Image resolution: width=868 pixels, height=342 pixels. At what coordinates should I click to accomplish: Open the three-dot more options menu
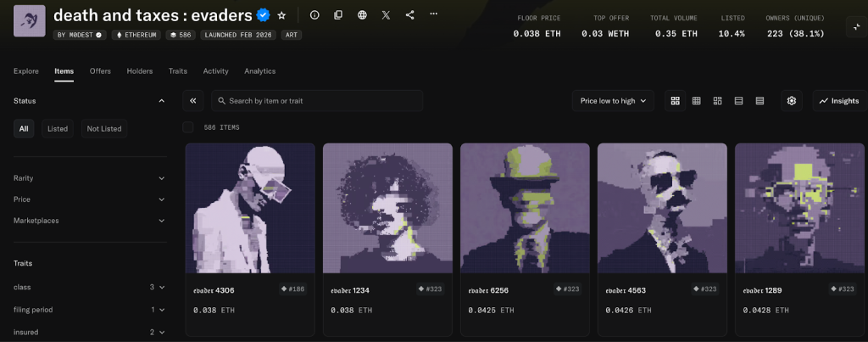pos(434,15)
